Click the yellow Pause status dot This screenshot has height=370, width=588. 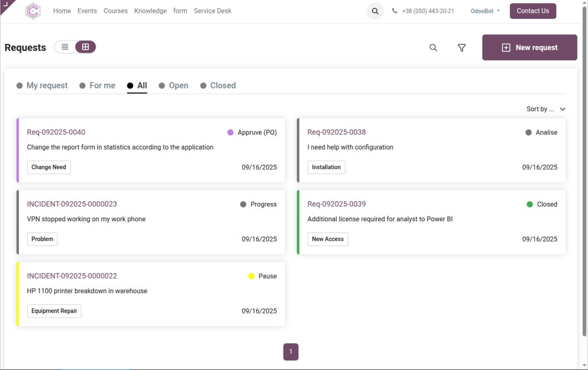[251, 276]
